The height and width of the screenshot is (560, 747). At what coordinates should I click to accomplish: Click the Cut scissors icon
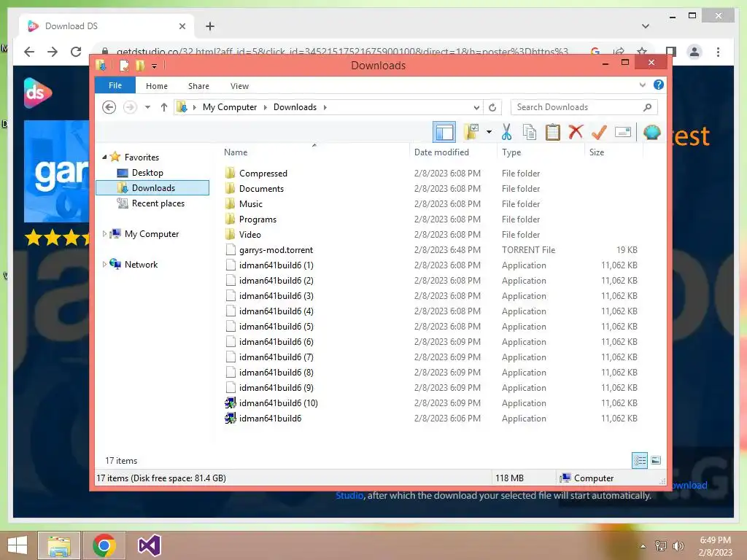[506, 132]
